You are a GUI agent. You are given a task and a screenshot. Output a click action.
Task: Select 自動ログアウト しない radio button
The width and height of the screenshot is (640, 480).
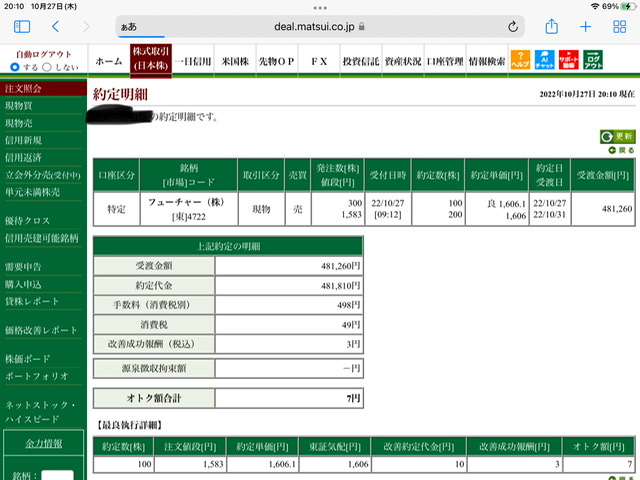47,67
